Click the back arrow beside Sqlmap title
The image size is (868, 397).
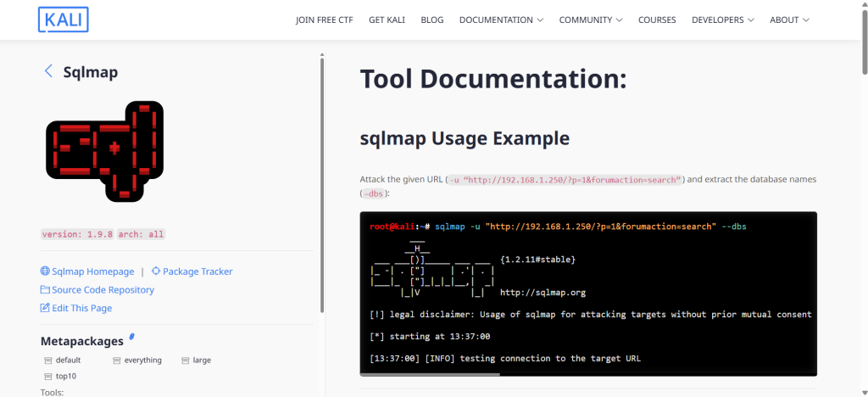tap(48, 71)
